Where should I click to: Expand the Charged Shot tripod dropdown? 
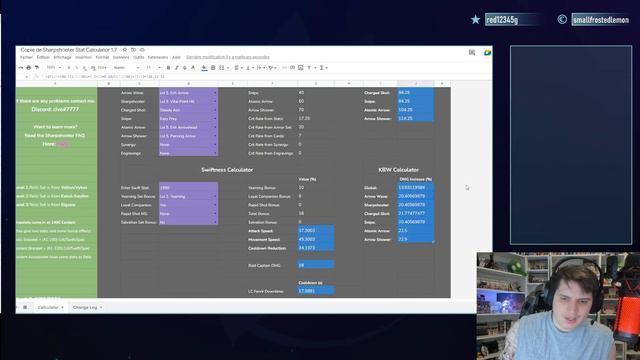pyautogui.click(x=215, y=110)
